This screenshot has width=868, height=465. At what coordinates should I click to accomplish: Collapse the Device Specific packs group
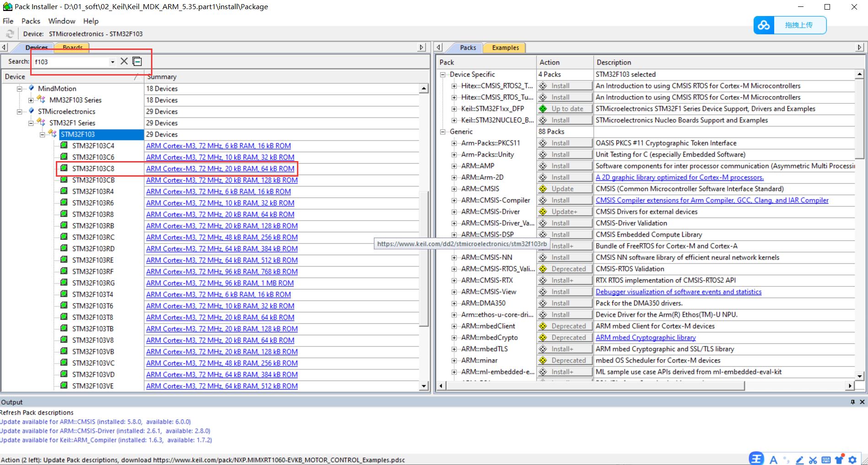click(442, 75)
